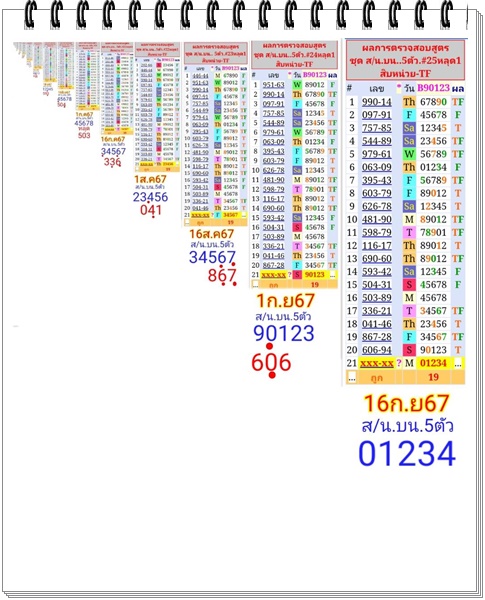Click B90123 header in the #25 table
Viewport: 485px width, 600px height.
(x=433, y=88)
